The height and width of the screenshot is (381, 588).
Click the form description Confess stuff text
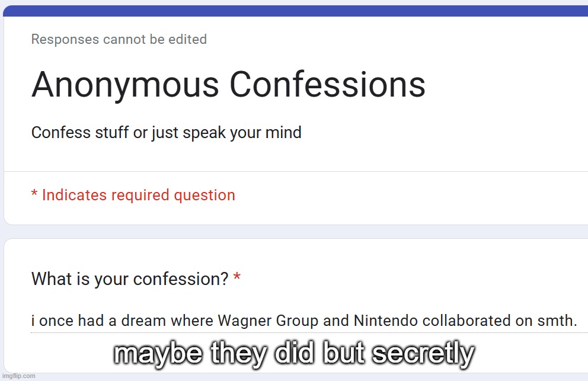pyautogui.click(x=166, y=132)
